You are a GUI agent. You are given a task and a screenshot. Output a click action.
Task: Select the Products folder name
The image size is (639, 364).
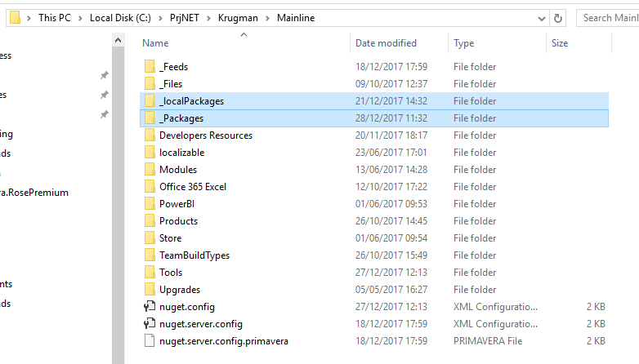point(178,220)
